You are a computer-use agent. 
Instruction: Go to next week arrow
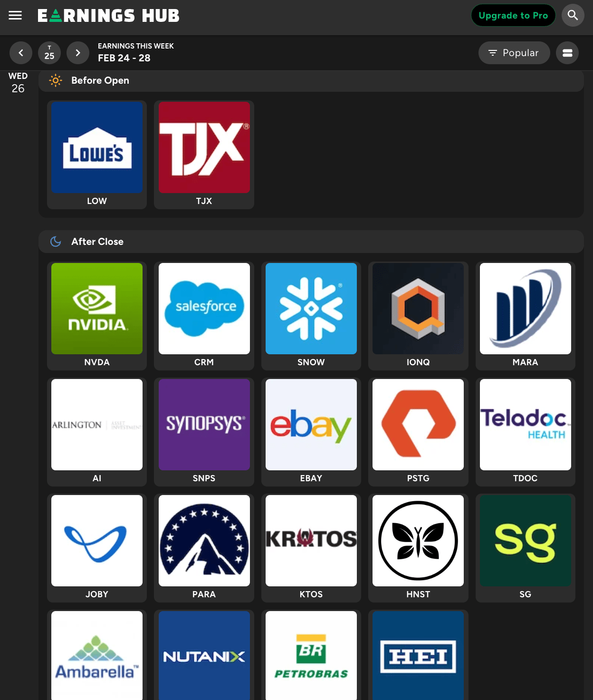[78, 53]
